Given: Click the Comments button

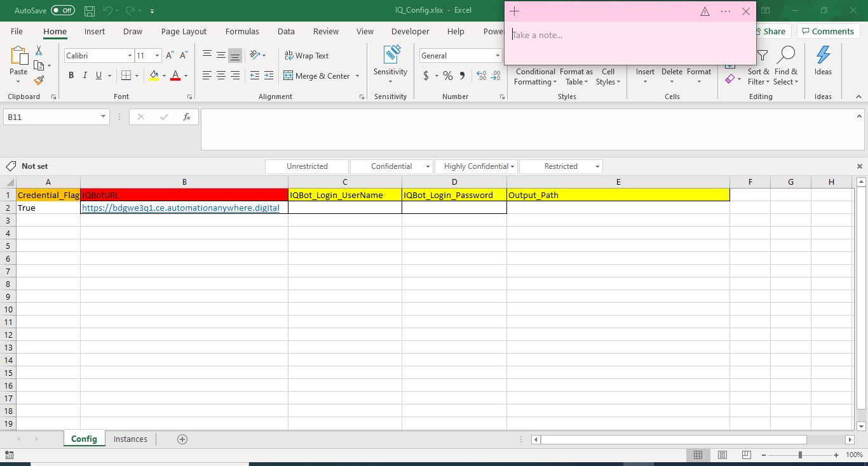Looking at the screenshot, I should (x=827, y=31).
